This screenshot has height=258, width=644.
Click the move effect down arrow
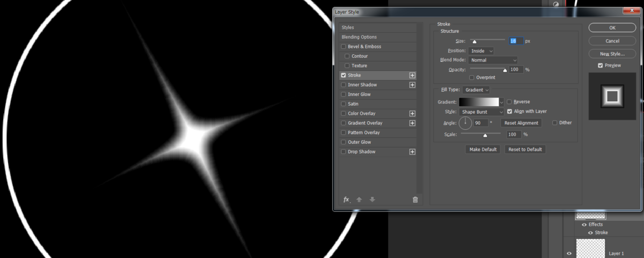pyautogui.click(x=372, y=200)
